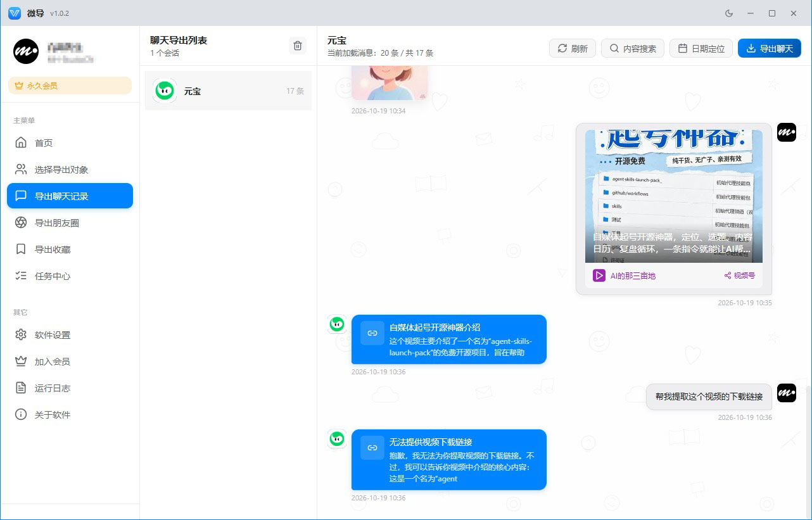The image size is (812, 520).
Task: Click the play icon beside AI的那三亩地
Action: pos(599,276)
